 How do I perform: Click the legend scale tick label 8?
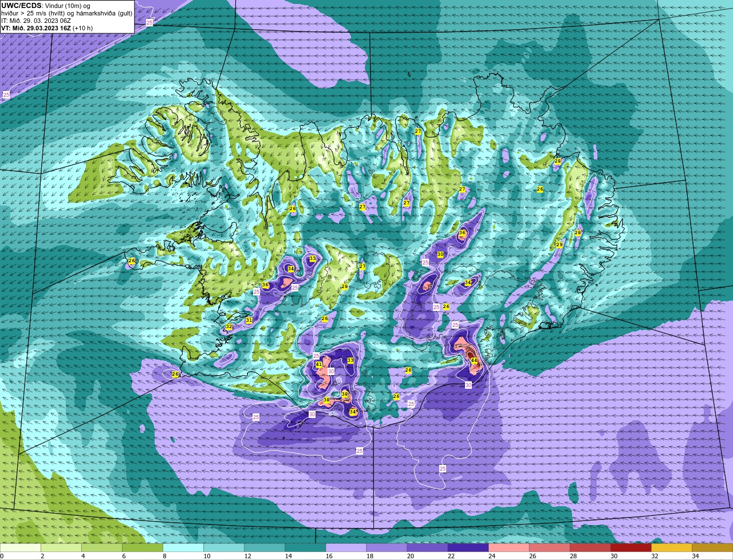164,556
